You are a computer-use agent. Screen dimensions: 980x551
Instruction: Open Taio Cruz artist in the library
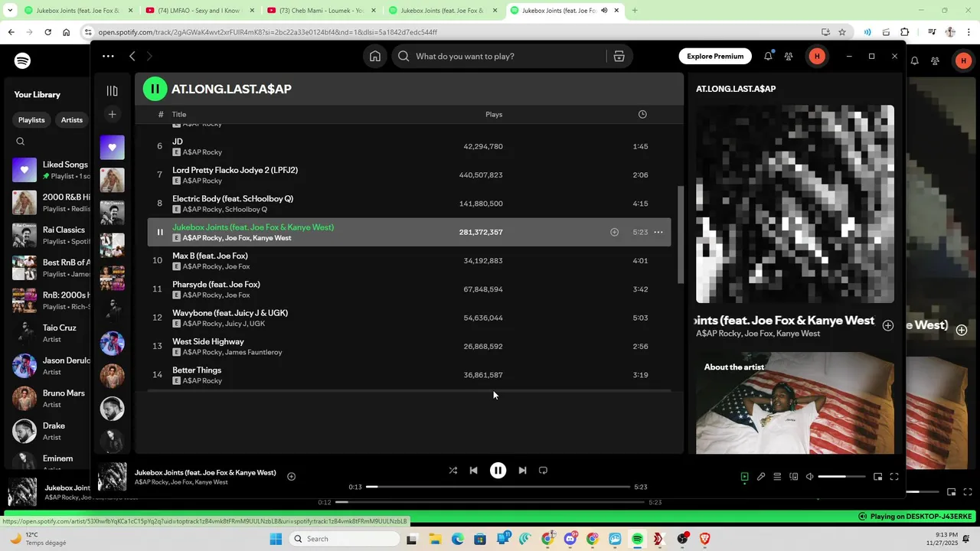pyautogui.click(x=51, y=333)
